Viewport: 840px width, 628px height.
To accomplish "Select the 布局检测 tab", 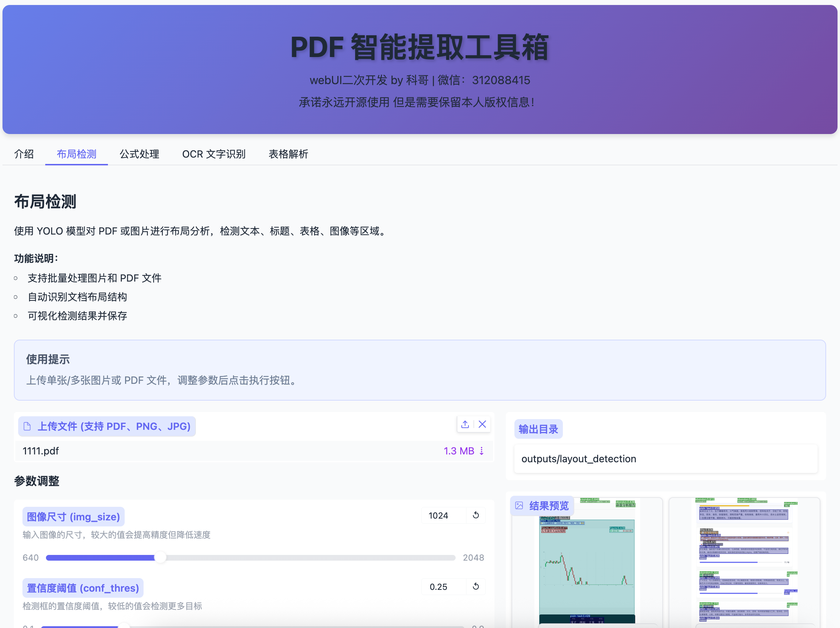I will point(76,154).
